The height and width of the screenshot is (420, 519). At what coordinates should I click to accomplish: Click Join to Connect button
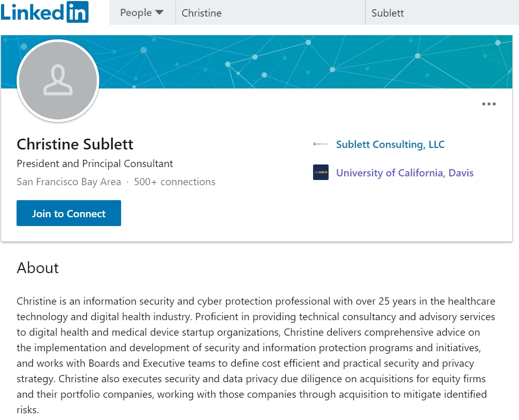69,213
